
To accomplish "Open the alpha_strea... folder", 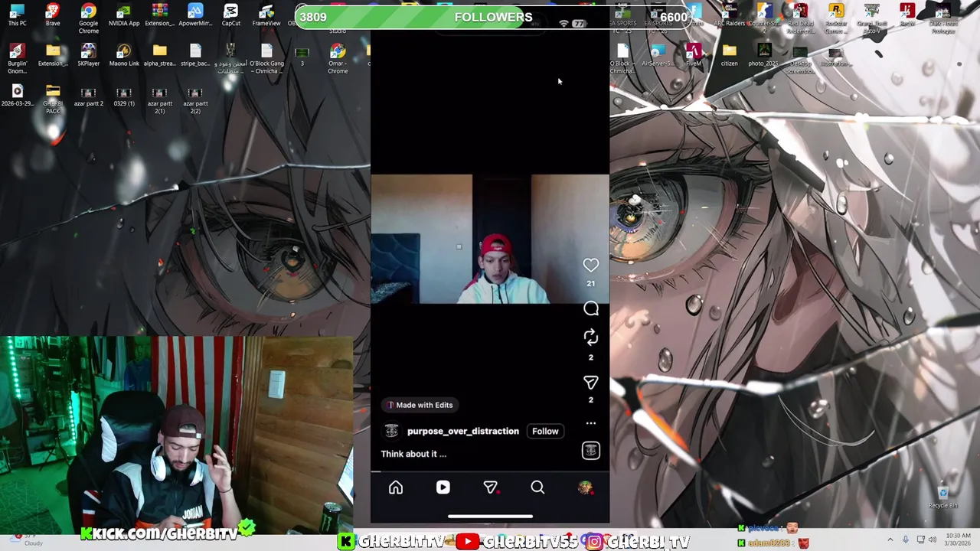I will pyautogui.click(x=159, y=55).
